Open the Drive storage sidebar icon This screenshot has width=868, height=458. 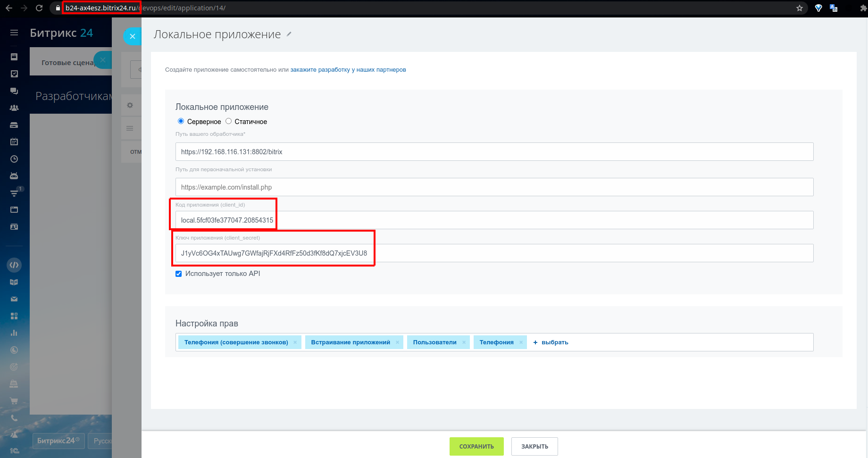pyautogui.click(x=14, y=125)
